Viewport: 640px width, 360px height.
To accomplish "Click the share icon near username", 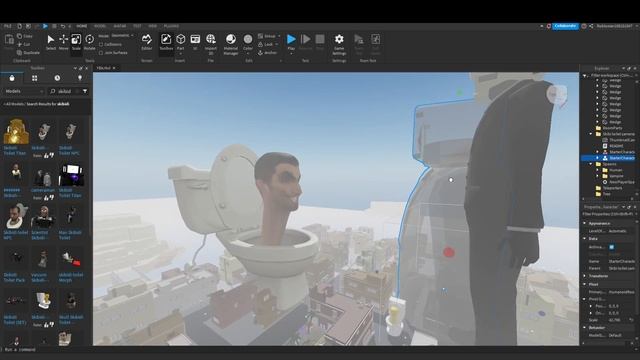I will point(591,26).
